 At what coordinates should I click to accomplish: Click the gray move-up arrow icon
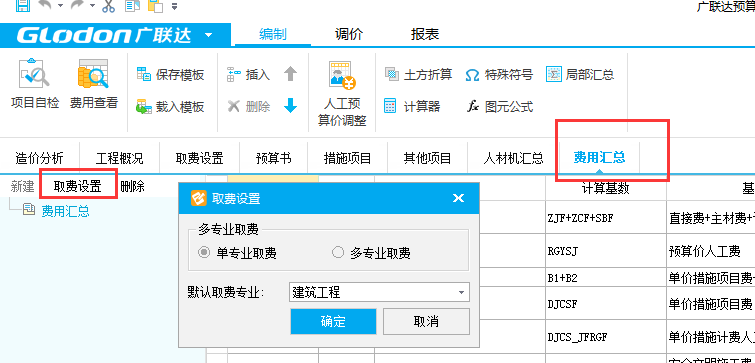[290, 74]
